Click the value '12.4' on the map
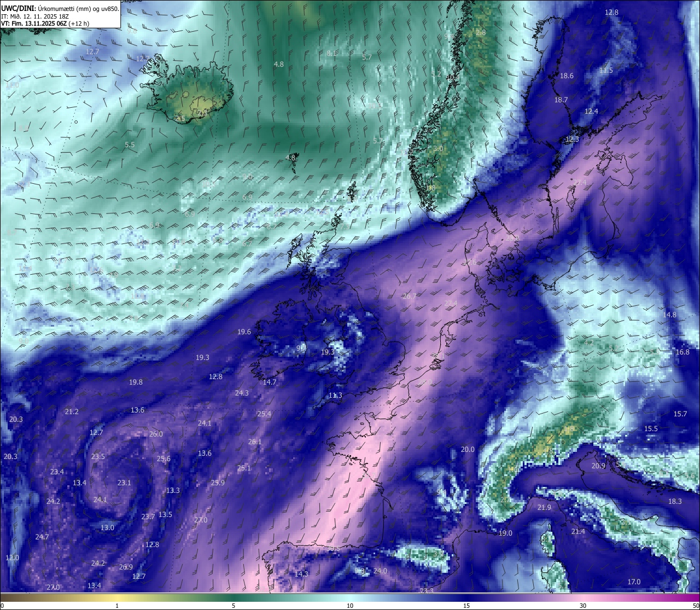Viewport: 700px width, 610px height. tap(591, 112)
